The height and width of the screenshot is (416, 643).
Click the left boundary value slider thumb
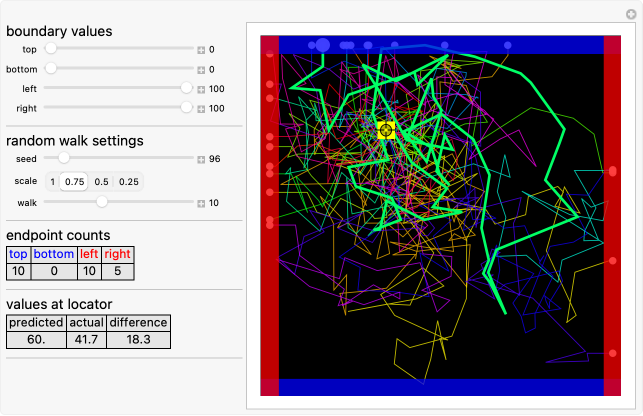pos(187,88)
